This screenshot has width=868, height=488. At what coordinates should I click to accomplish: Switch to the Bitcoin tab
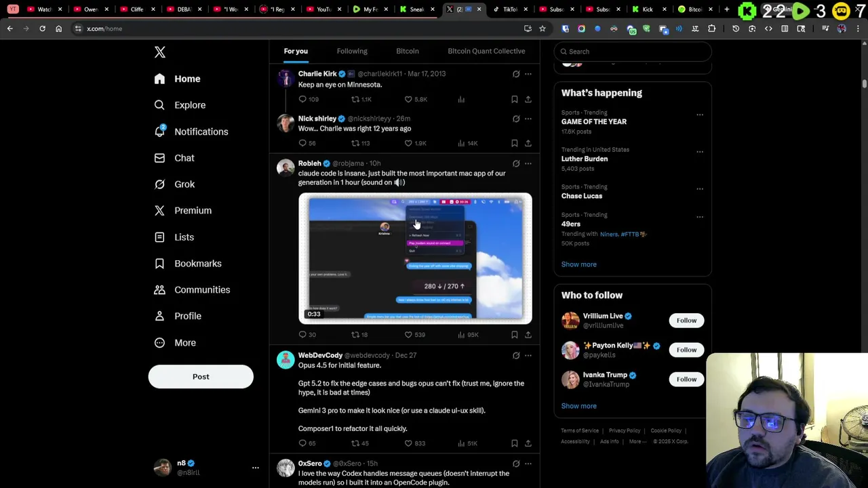click(408, 51)
